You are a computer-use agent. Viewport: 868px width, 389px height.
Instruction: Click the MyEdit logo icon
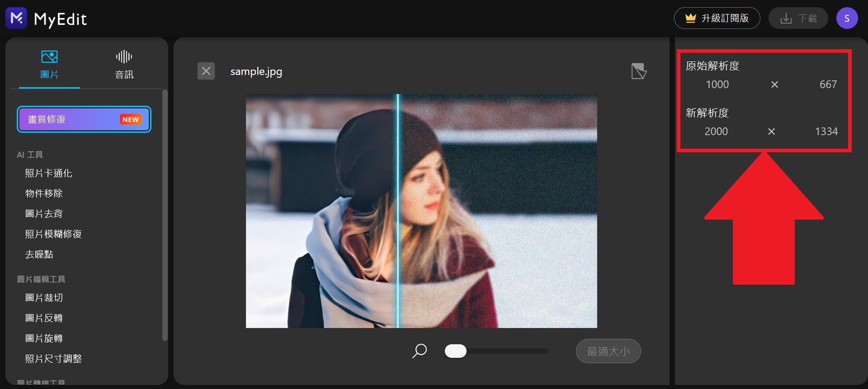(16, 18)
